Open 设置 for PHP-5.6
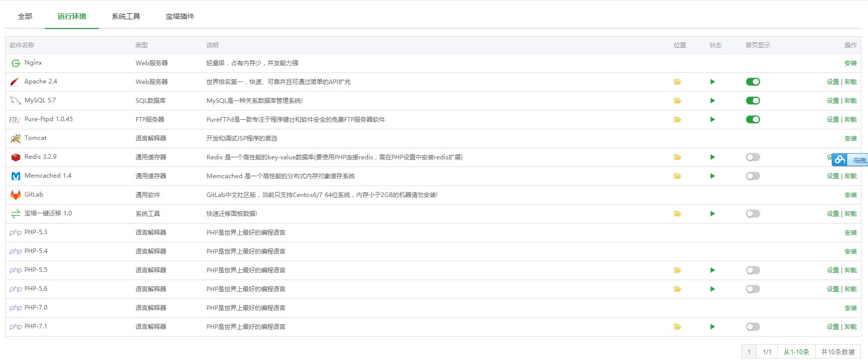Screen dimensions: 868x360 tap(833, 289)
